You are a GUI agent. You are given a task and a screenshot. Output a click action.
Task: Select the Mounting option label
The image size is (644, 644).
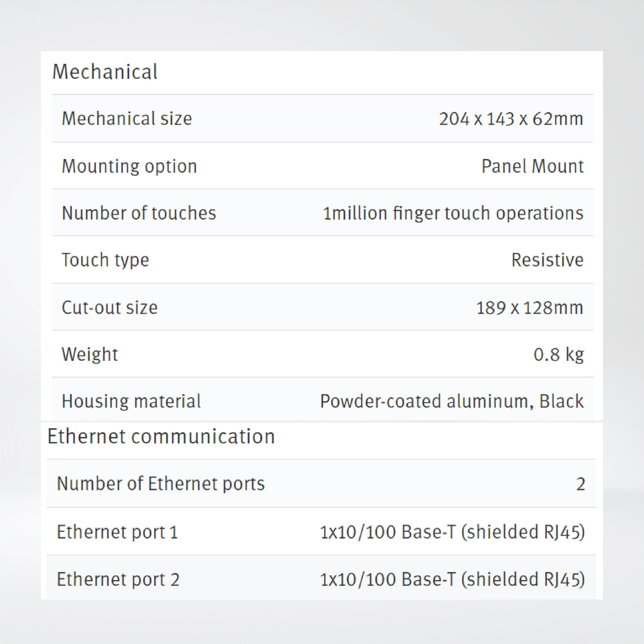point(129,166)
